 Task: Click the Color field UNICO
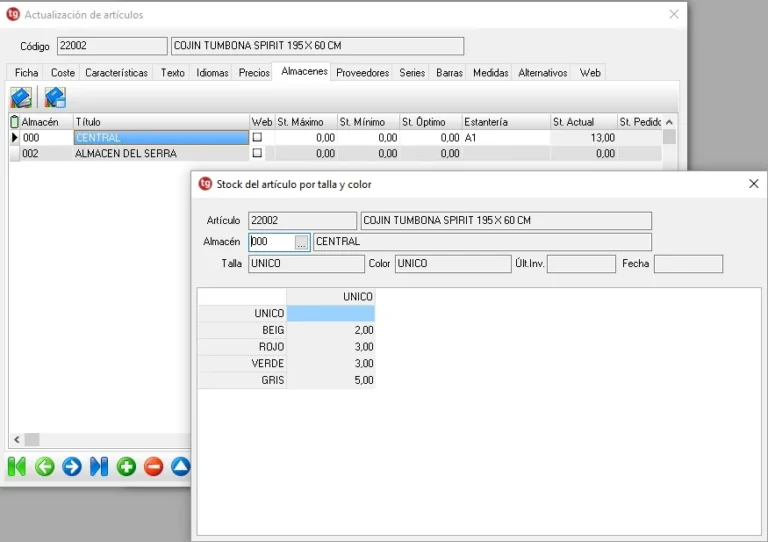tap(453, 263)
